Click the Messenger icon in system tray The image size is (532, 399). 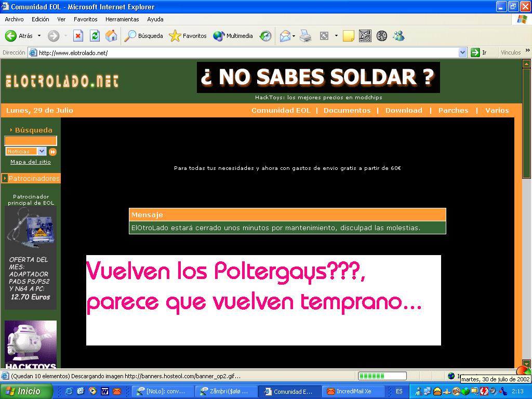click(419, 391)
